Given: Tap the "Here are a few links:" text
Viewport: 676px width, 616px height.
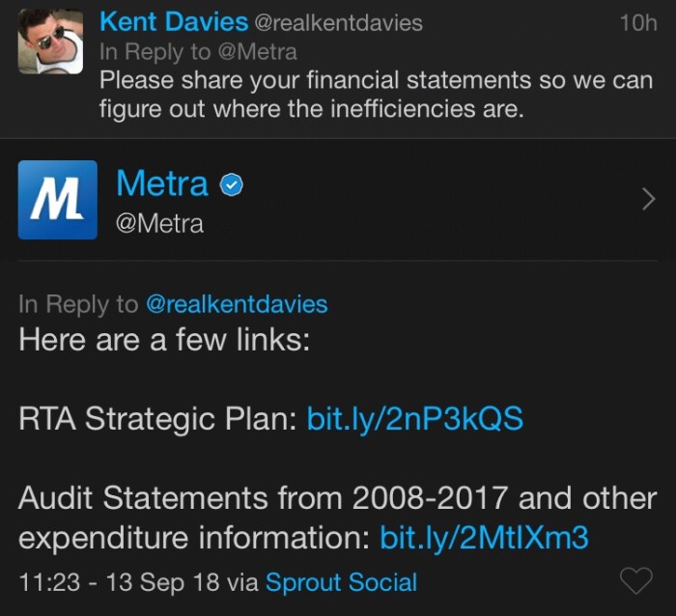Looking at the screenshot, I should click(164, 340).
